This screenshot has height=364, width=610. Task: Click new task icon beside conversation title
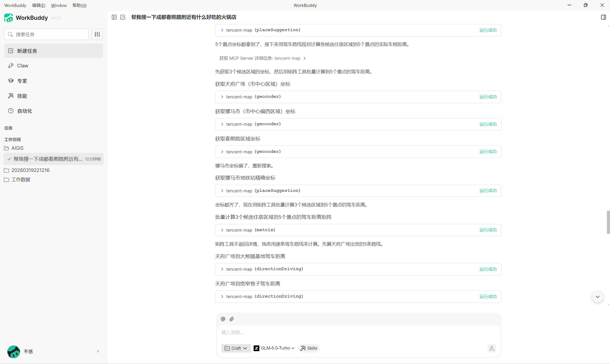(x=123, y=17)
